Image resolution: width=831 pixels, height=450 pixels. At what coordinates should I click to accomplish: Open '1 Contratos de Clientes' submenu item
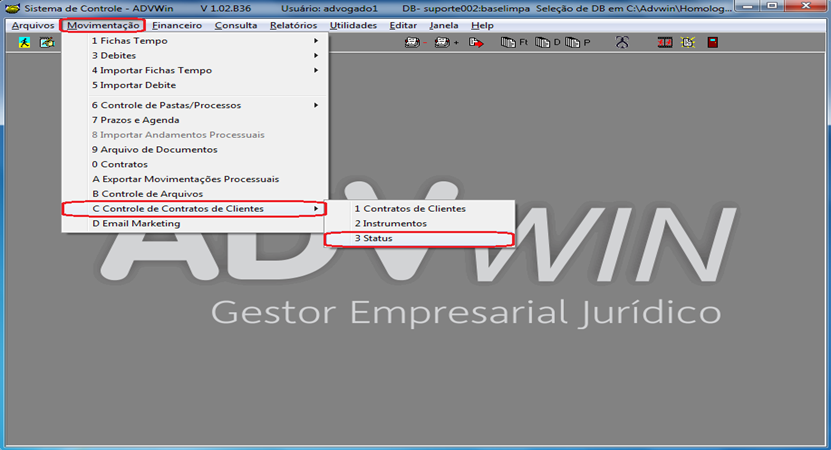click(419, 209)
